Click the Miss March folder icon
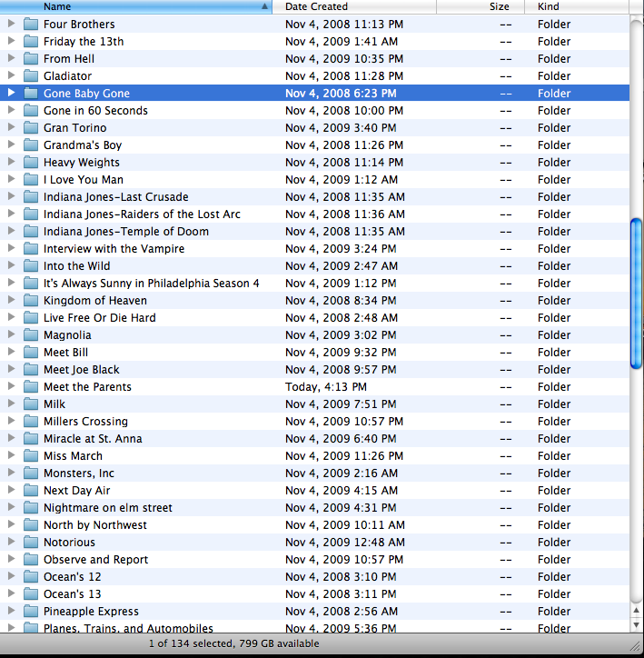Screen dimensions: 644x658 coord(31,455)
